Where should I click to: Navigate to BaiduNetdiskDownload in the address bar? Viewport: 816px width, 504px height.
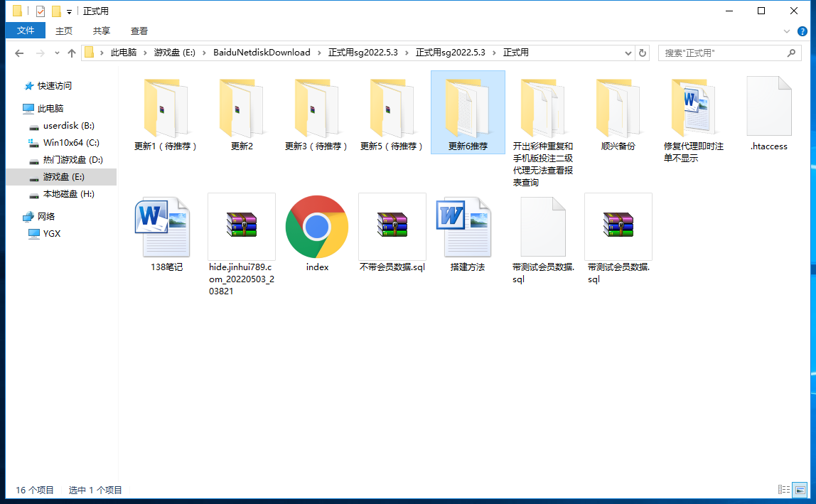(262, 53)
